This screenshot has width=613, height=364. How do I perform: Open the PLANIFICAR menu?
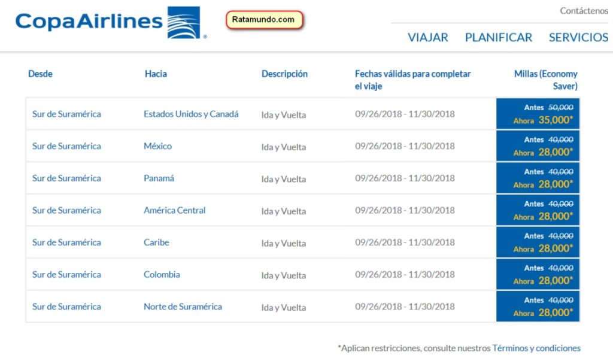(498, 37)
